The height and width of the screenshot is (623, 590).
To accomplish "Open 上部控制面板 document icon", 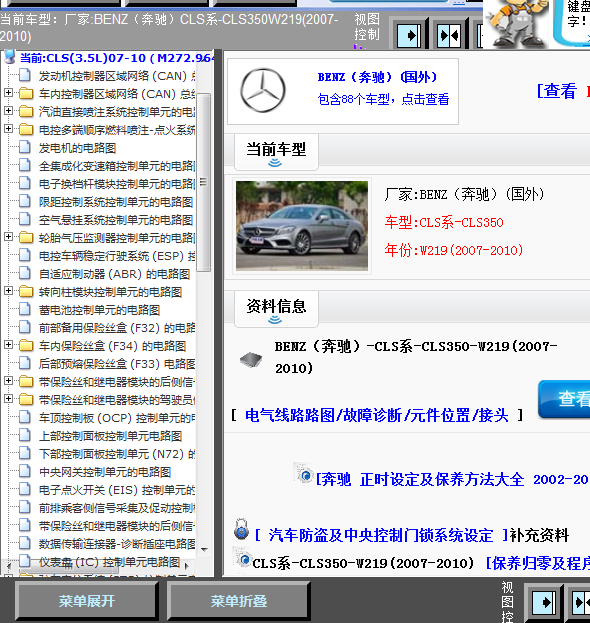I will click(25, 435).
